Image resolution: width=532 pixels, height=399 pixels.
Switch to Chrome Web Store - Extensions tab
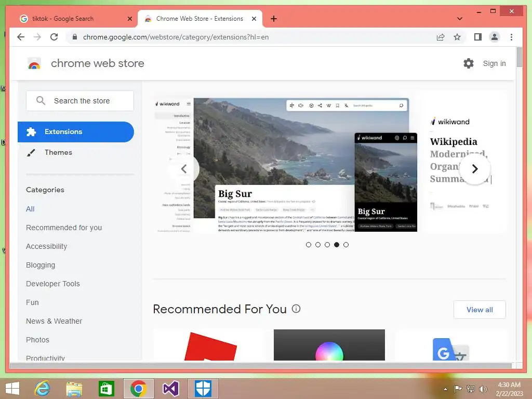(200, 19)
